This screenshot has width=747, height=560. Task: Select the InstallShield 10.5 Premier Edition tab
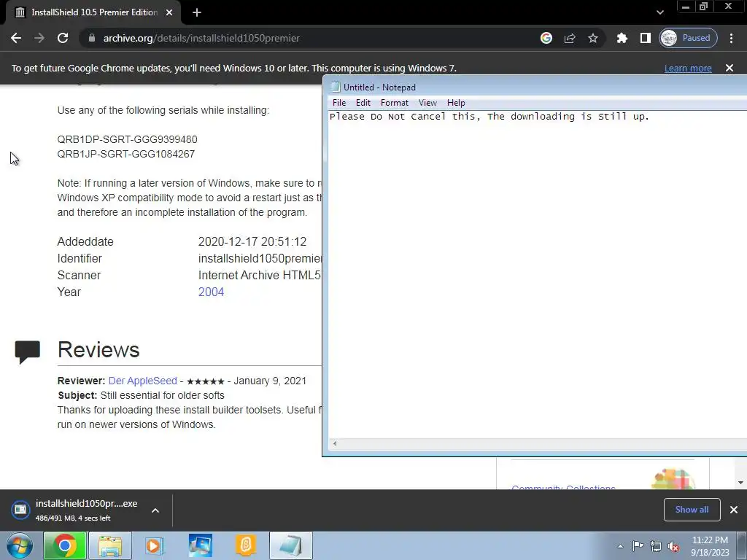(94, 12)
